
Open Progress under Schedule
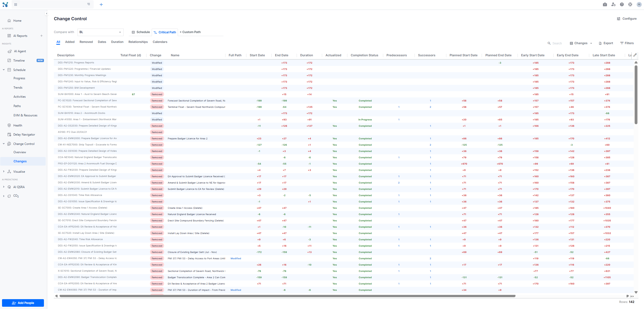pyautogui.click(x=19, y=78)
